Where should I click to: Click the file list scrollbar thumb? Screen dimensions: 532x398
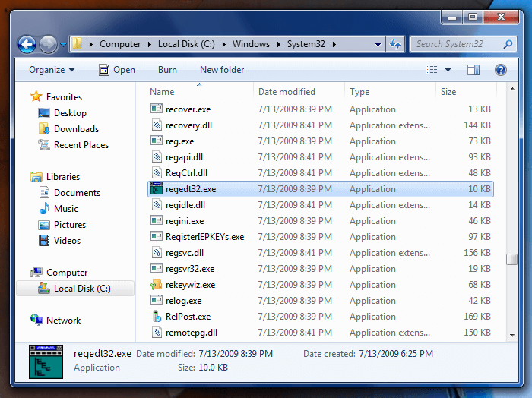[x=512, y=259]
